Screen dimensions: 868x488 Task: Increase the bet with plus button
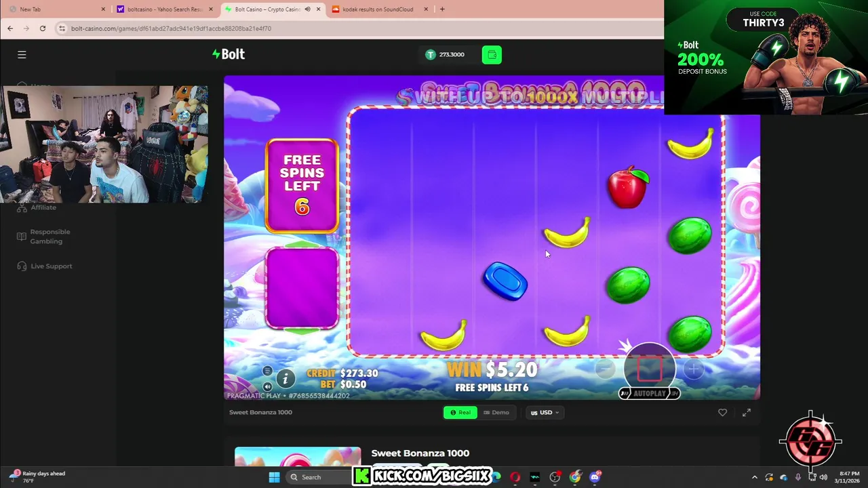coord(693,369)
